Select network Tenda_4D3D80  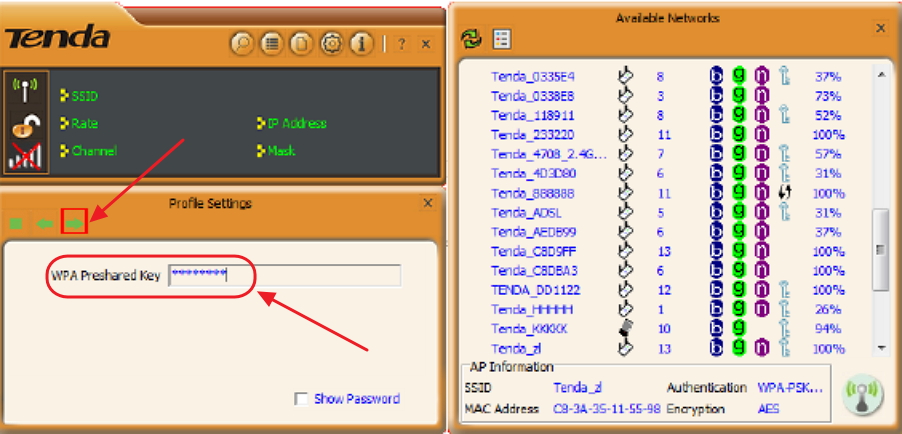[534, 173]
